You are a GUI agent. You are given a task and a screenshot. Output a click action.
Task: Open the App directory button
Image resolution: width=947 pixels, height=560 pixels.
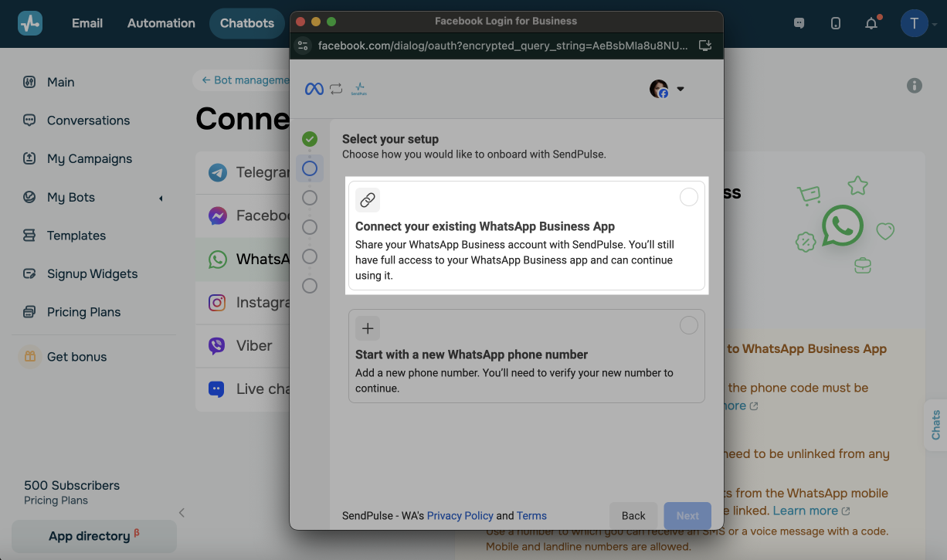click(94, 536)
